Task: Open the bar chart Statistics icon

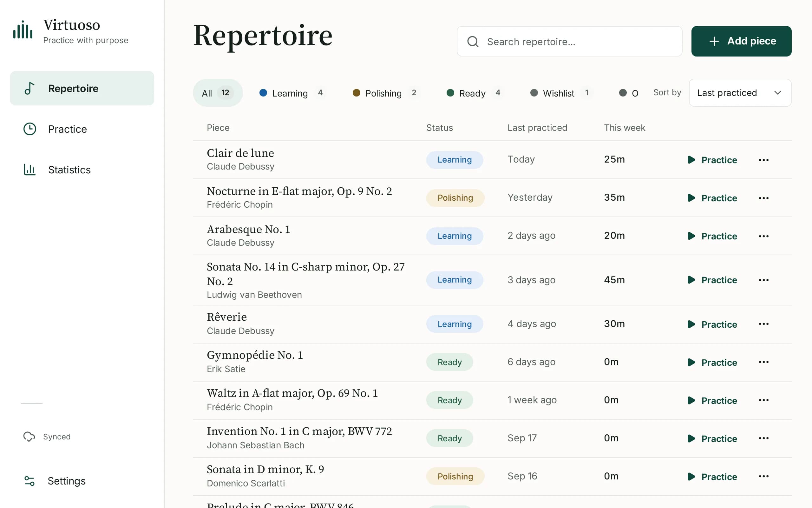Action: [x=29, y=170]
